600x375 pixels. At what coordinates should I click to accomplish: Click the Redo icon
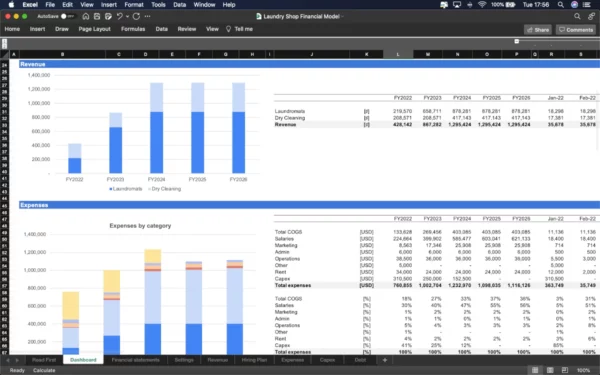click(x=136, y=16)
